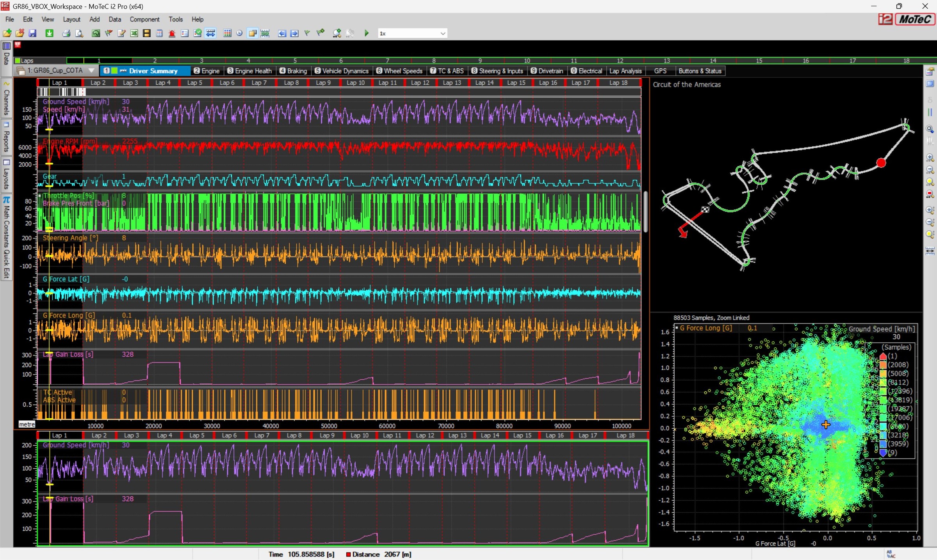Click lap 9 in the top Laps bar
937x560 pixels.
click(480, 60)
